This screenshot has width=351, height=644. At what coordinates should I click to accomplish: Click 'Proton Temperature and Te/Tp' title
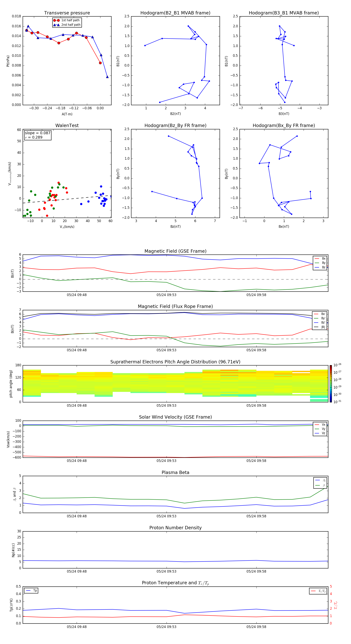175,583
